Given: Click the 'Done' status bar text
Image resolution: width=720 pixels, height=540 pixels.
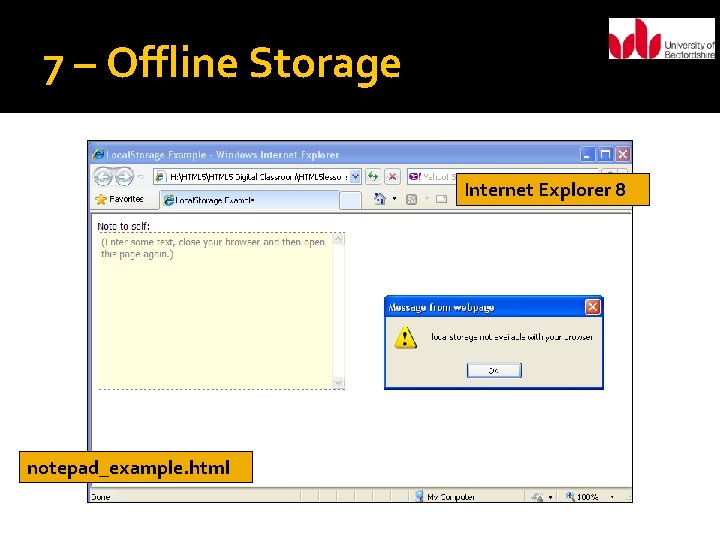Looking at the screenshot, I should coord(101,497).
